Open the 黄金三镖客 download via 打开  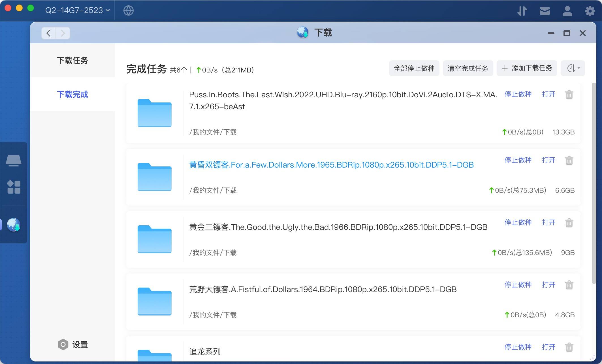pyautogui.click(x=548, y=222)
